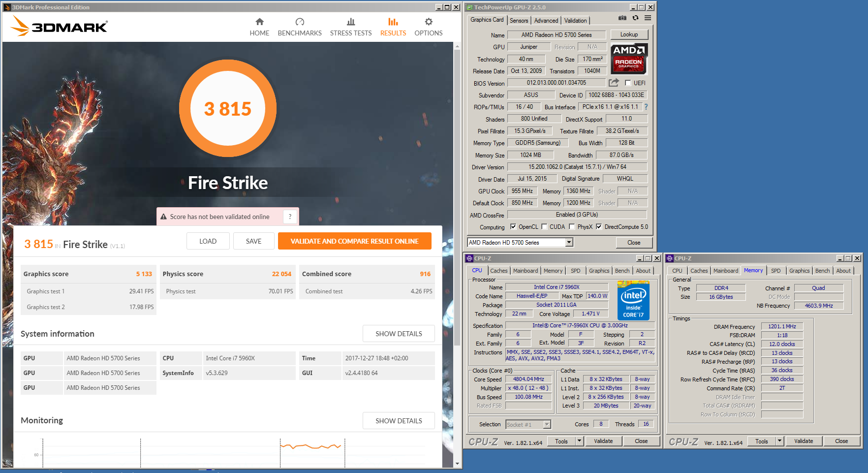868x473 pixels.
Task: Switch to the Sensors tab in GPU-Z
Action: (x=519, y=21)
